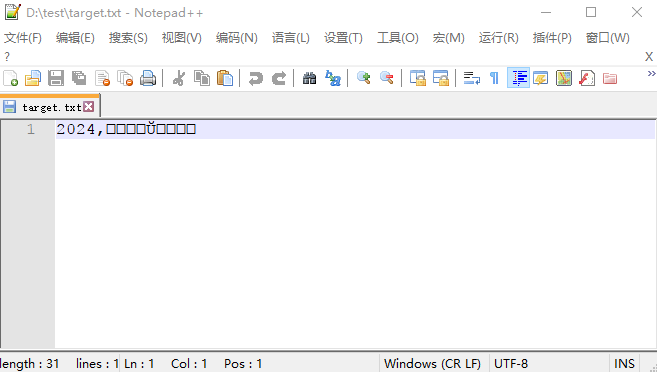This screenshot has height=372, width=657.
Task: Open the 宏(M) menu
Action: (449, 38)
